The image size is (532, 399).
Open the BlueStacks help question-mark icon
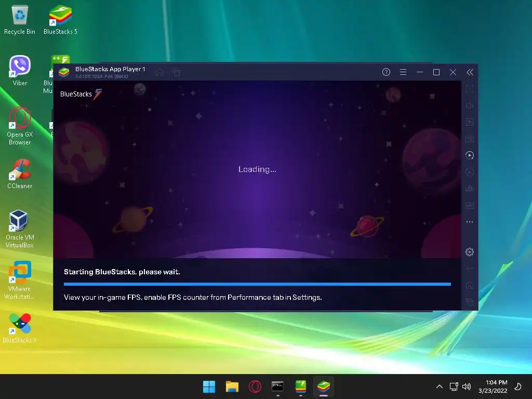point(386,72)
